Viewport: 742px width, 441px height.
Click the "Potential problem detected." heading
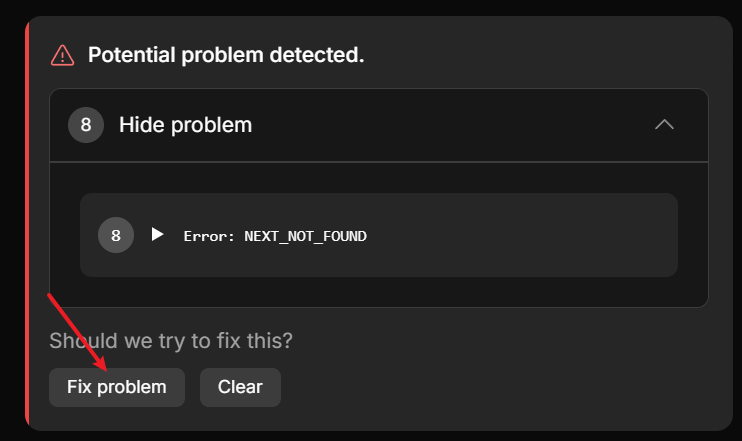(226, 55)
